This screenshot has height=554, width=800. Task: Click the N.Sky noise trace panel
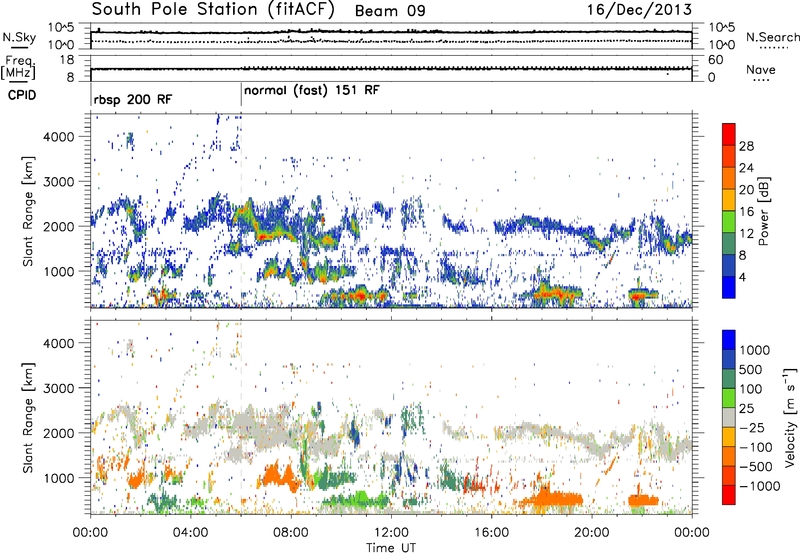(x=391, y=36)
